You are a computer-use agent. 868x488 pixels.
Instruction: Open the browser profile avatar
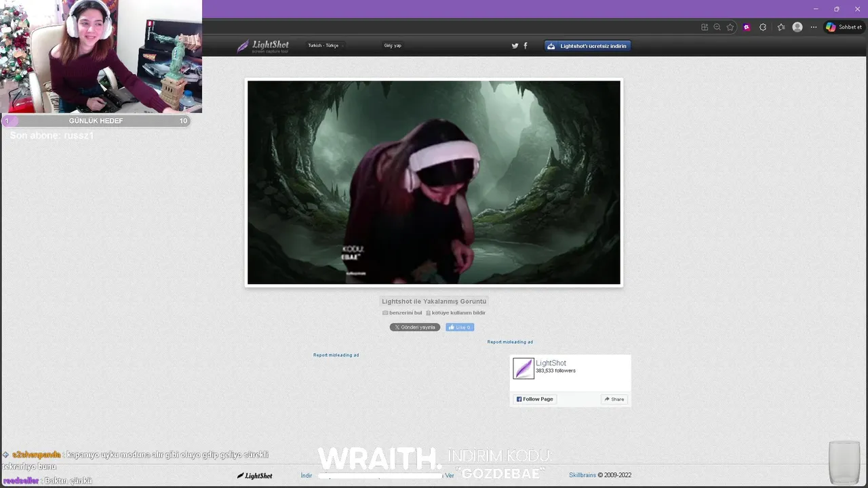coord(797,27)
